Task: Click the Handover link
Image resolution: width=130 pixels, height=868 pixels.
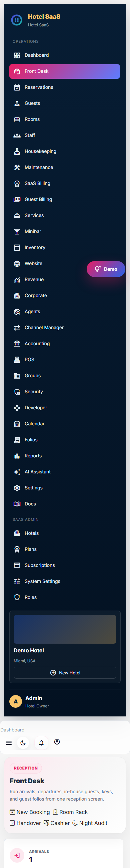Action: pyautogui.click(x=25, y=823)
